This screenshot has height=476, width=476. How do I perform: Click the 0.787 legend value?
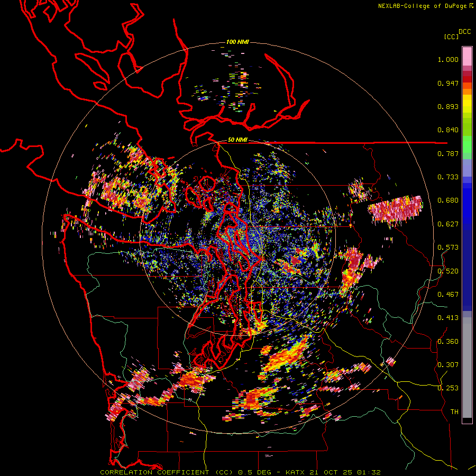coord(448,153)
